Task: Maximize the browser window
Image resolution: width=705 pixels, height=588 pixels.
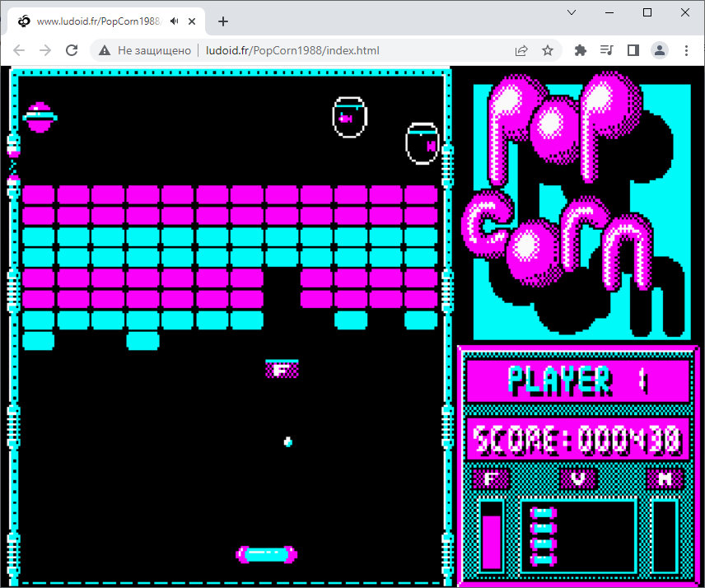Action: point(647,12)
